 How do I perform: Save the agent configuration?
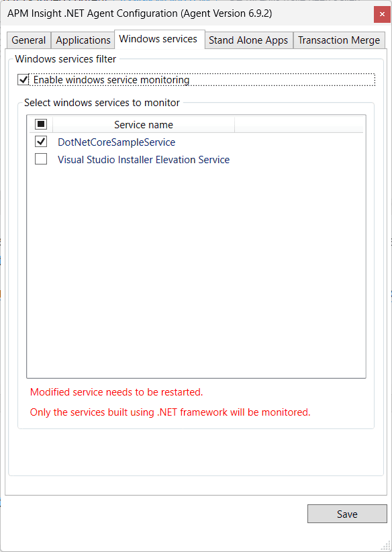(x=347, y=514)
